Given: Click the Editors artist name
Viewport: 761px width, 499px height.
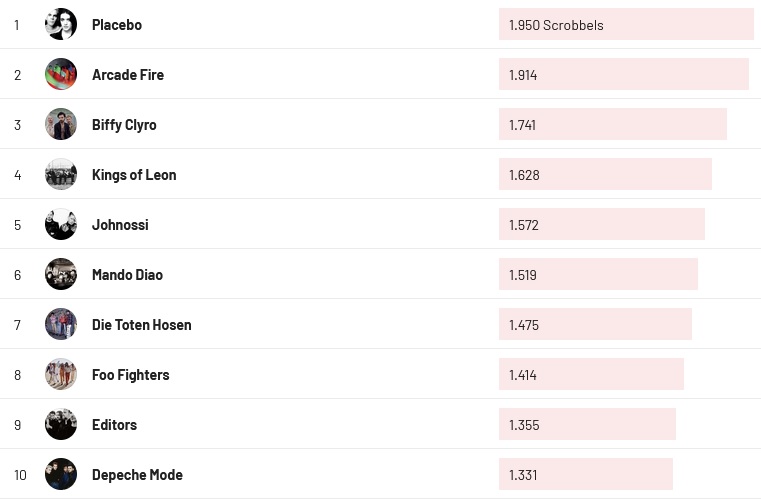Looking at the screenshot, I should (x=114, y=425).
